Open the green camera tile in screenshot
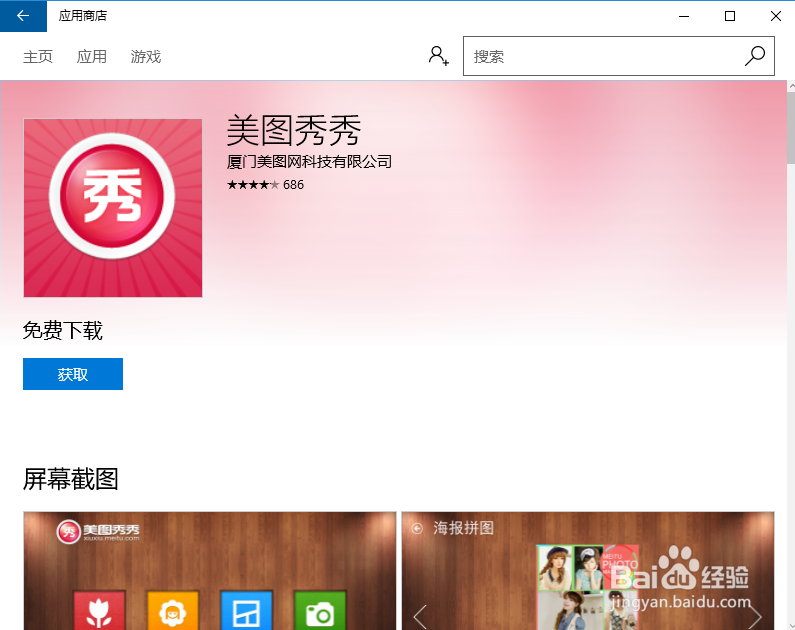The height and width of the screenshot is (630, 795). (320, 610)
